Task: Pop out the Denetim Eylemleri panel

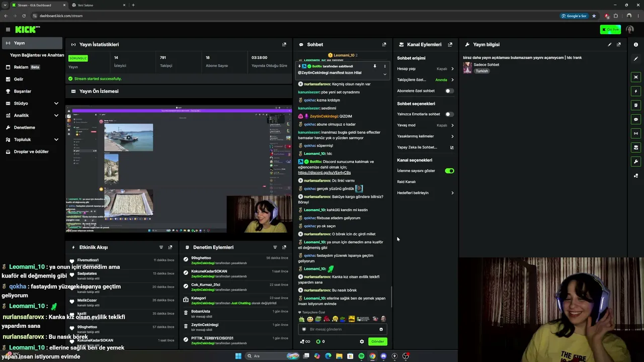Action: tap(284, 247)
